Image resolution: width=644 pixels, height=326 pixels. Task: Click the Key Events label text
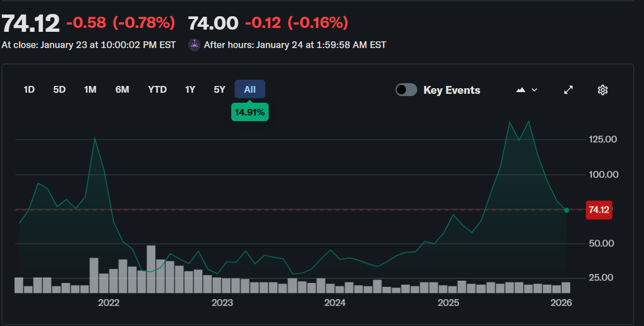click(452, 90)
